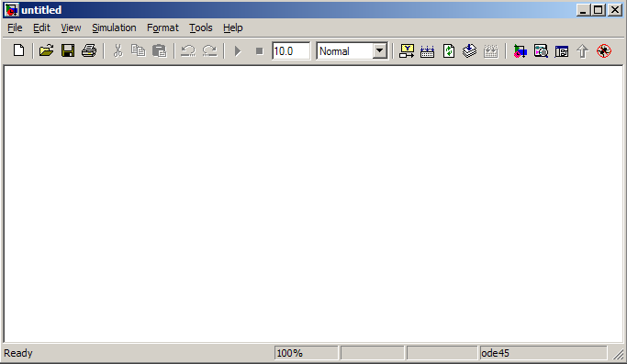Click the Incremental build icon
Viewport: 627px width, 364px height.
pyautogui.click(x=428, y=51)
